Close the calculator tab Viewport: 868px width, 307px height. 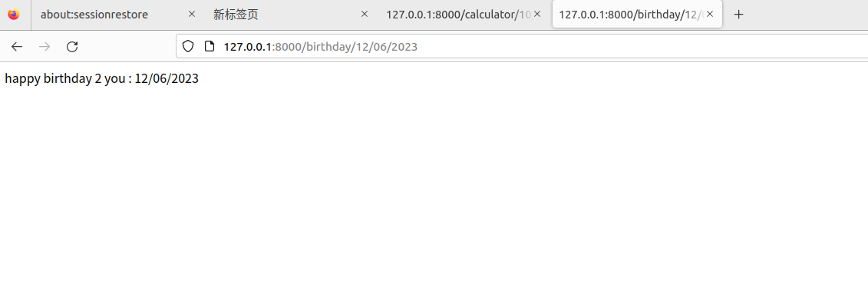(x=537, y=15)
